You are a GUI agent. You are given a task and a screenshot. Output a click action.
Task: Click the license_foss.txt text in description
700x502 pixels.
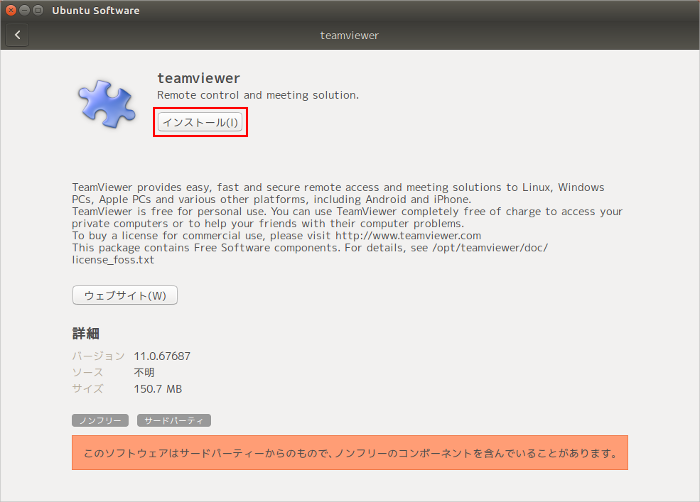113,260
